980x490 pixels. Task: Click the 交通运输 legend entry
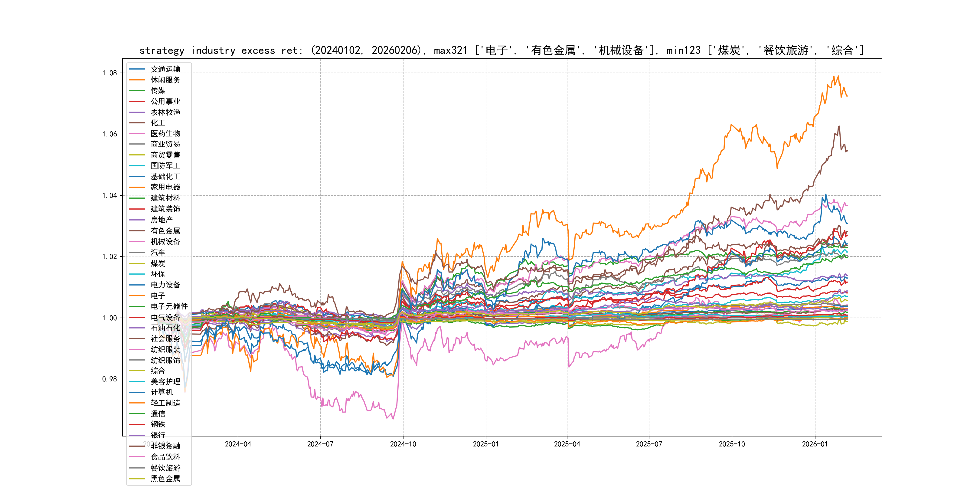point(165,69)
